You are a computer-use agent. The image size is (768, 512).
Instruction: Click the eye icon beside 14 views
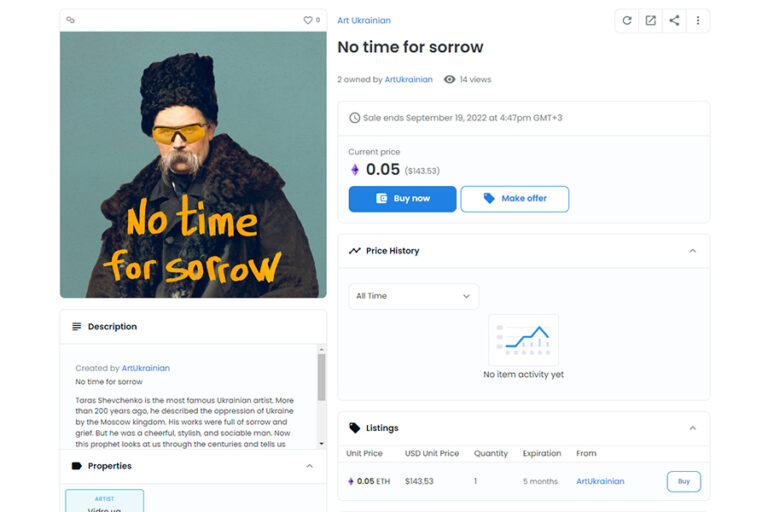coord(449,79)
